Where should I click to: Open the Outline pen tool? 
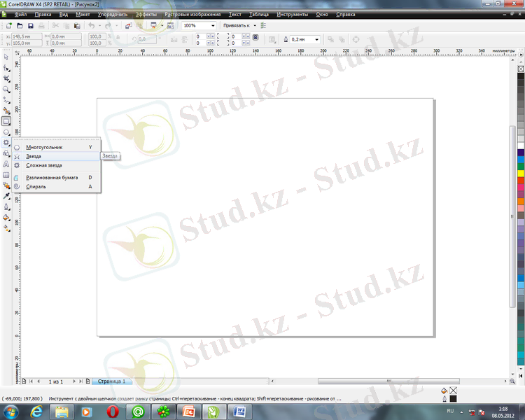pyautogui.click(x=6, y=207)
